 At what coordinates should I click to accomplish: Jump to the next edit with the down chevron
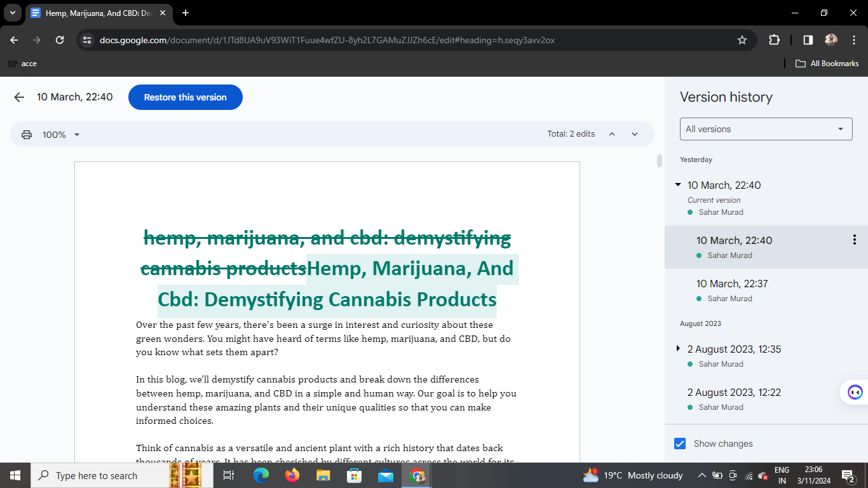(635, 134)
